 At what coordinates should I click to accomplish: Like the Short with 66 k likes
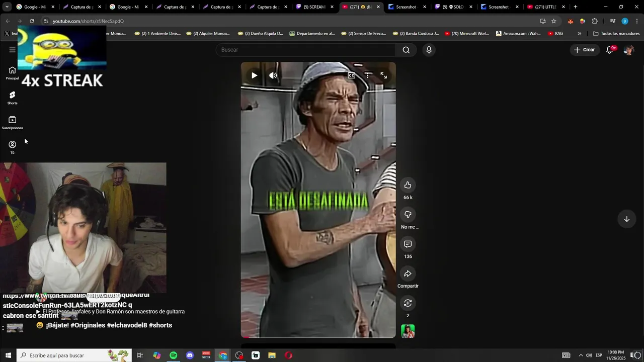click(x=408, y=185)
